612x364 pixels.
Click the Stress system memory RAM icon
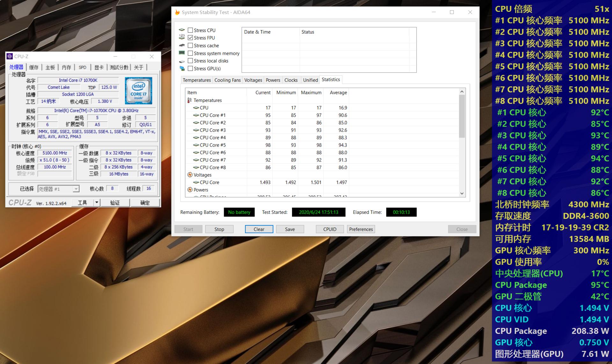tap(182, 53)
